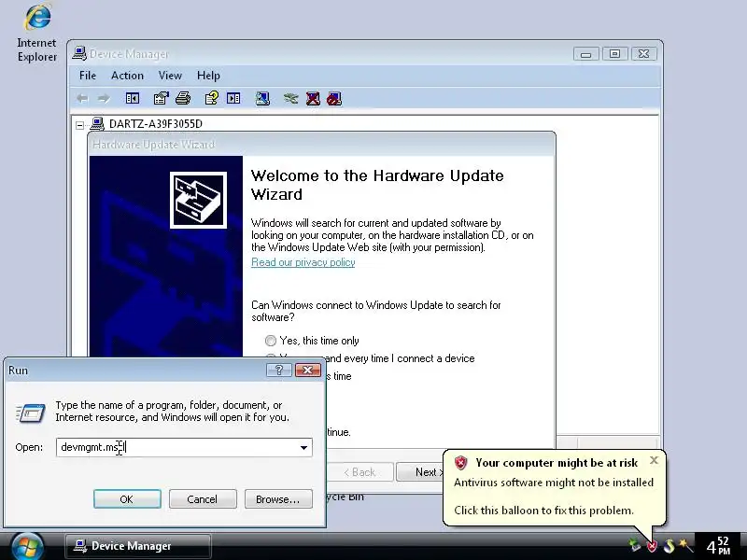
Task: Click the disabled Back wizard button
Action: pyautogui.click(x=360, y=472)
